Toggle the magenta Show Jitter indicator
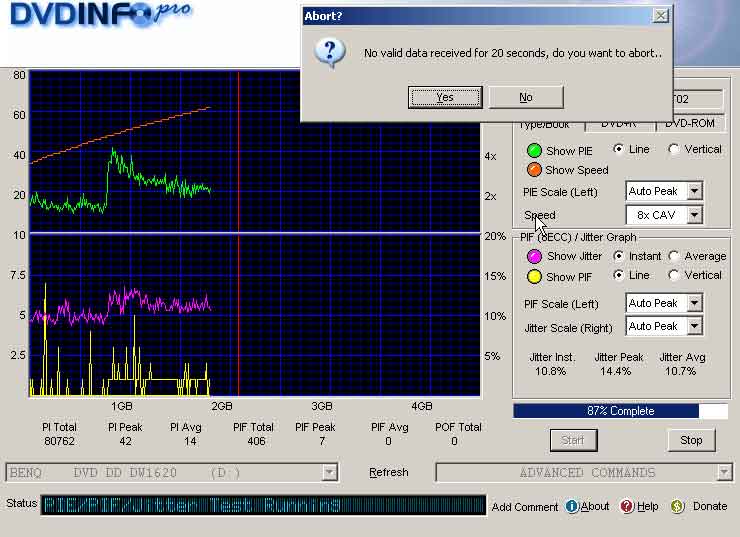The height and width of the screenshot is (537, 740). tap(534, 257)
